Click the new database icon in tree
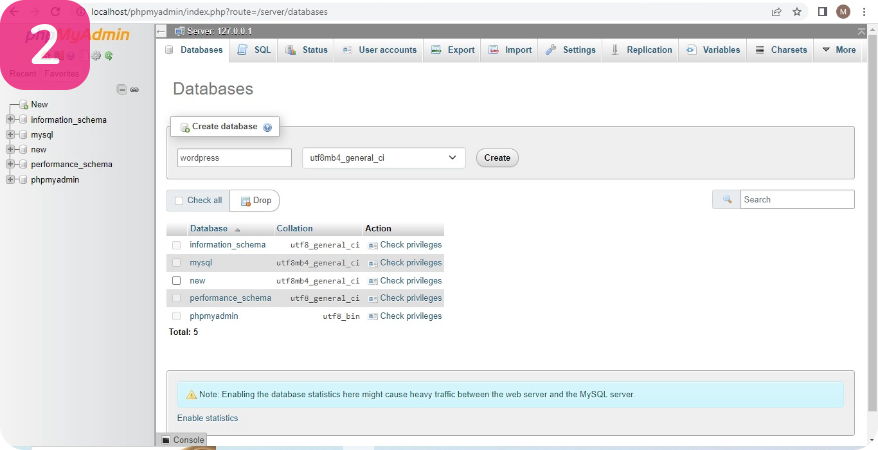The width and height of the screenshot is (878, 450). click(23, 105)
